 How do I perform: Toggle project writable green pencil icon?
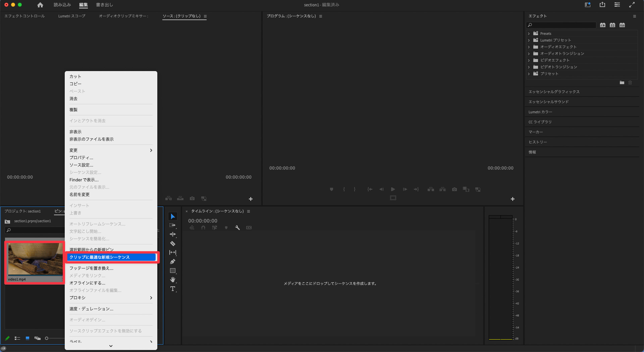[x=7, y=338]
